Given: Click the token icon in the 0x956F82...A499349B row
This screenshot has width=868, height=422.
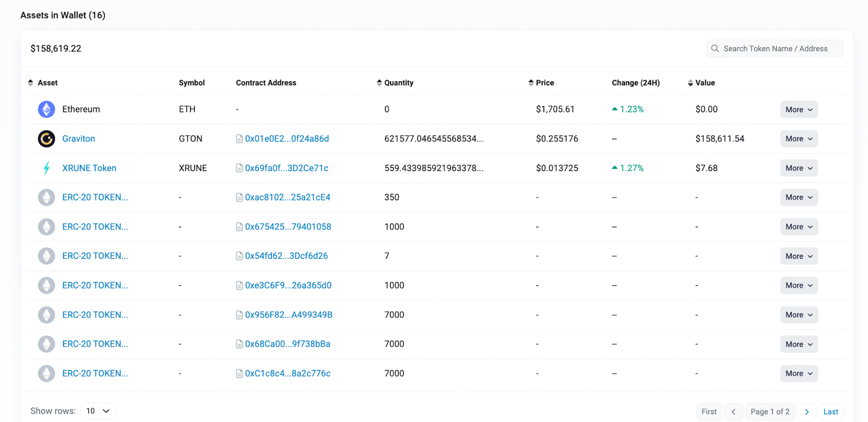Looking at the screenshot, I should tap(47, 315).
